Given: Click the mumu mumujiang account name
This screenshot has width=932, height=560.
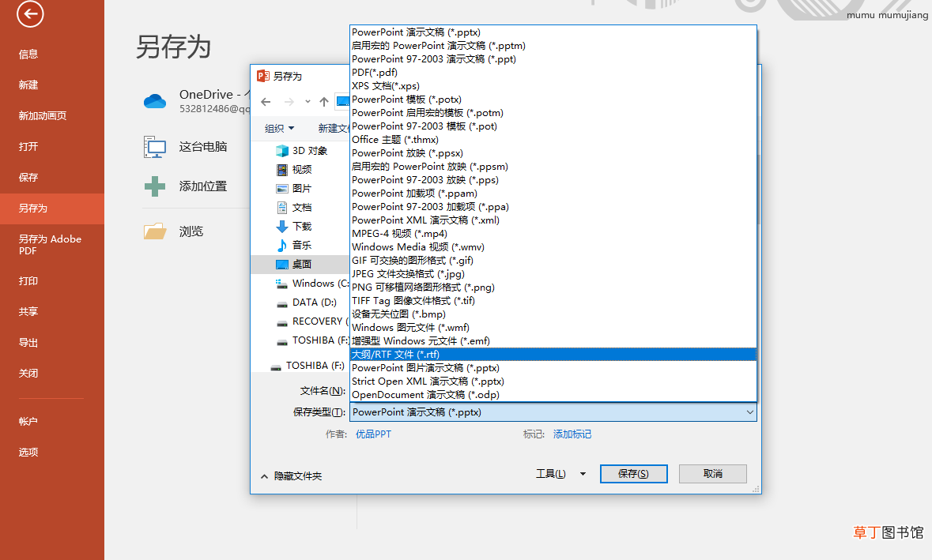Looking at the screenshot, I should 887,15.
